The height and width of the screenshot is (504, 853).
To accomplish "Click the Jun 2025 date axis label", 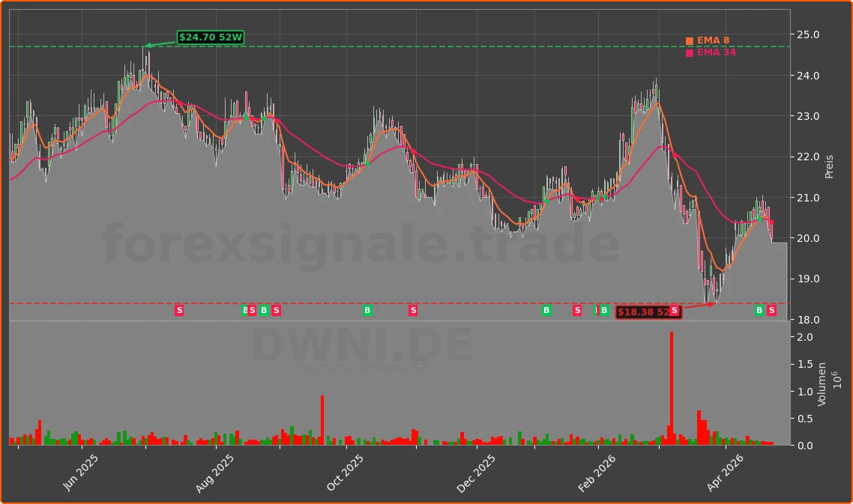I will (80, 472).
